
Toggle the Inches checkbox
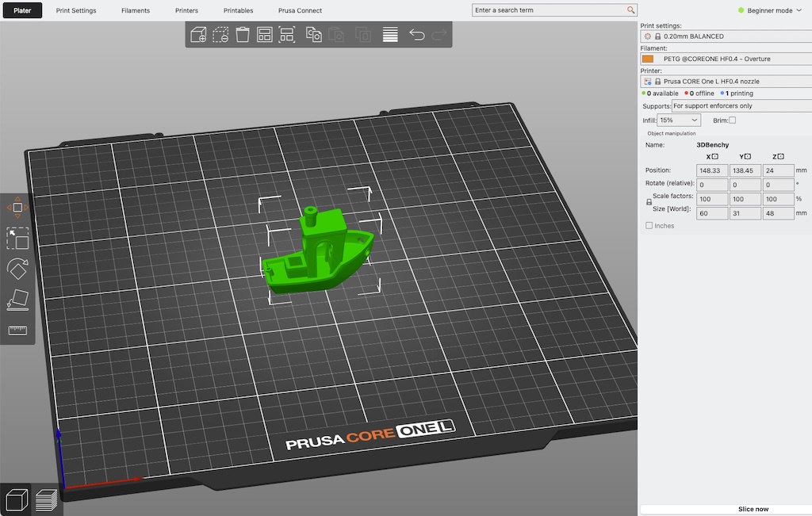click(649, 225)
